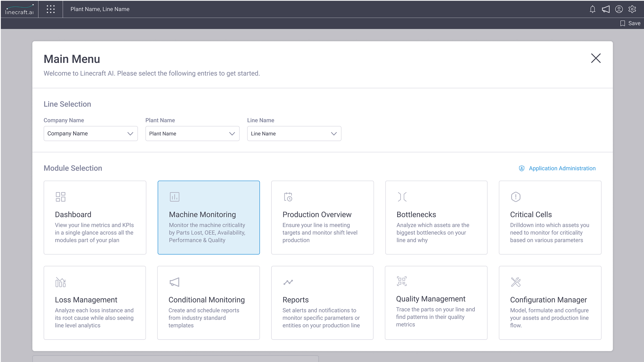Select the Loss Management module title
This screenshot has width=644, height=362.
click(x=86, y=300)
